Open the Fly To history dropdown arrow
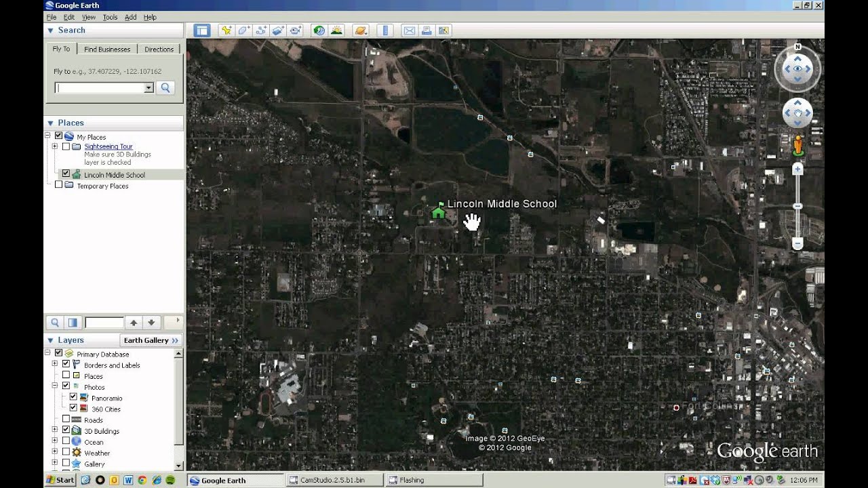Image resolution: width=868 pixels, height=488 pixels. 149,88
